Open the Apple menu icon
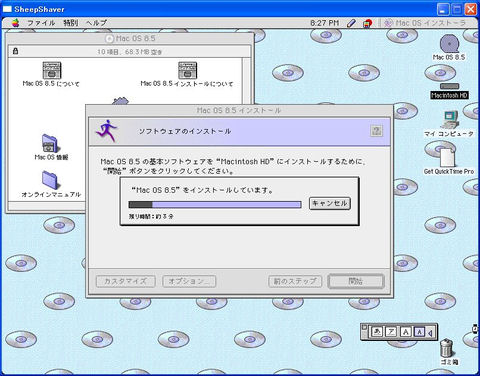Image resolution: width=480 pixels, height=376 pixels. (x=15, y=23)
